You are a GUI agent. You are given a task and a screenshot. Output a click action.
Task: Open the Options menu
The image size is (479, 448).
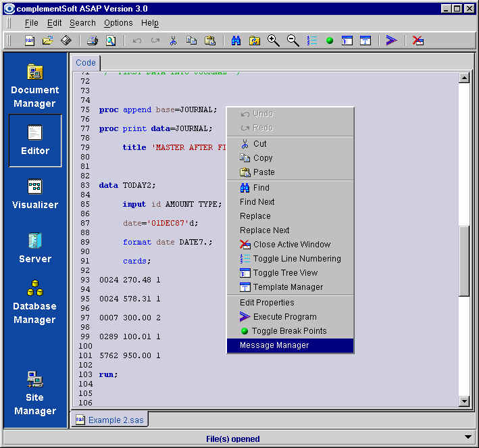point(118,23)
